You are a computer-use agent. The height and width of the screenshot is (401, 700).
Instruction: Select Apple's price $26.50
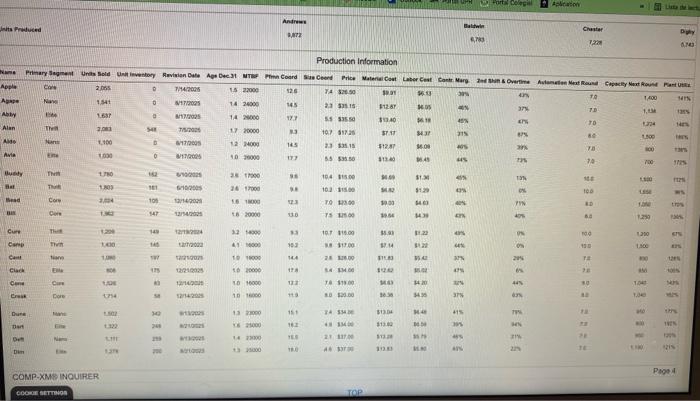pyautogui.click(x=347, y=92)
